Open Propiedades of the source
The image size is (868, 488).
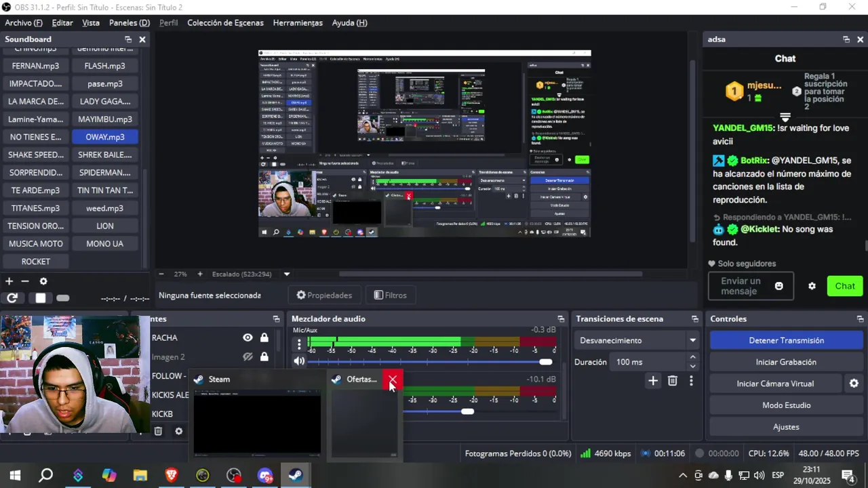click(325, 296)
